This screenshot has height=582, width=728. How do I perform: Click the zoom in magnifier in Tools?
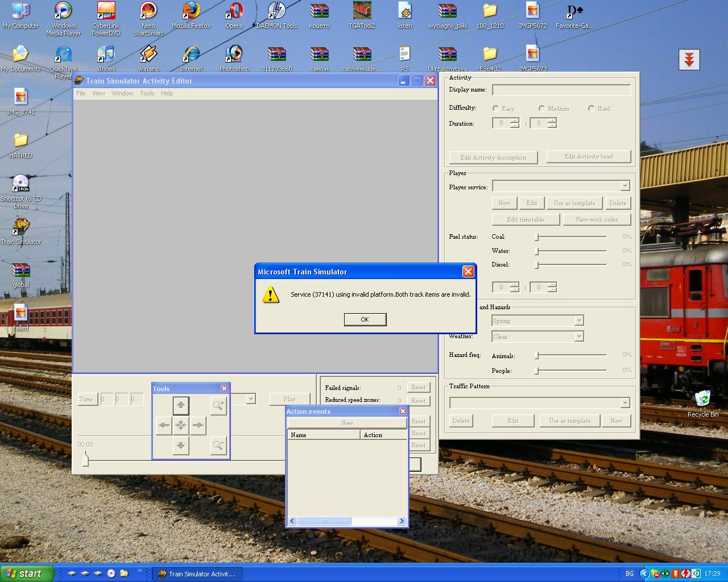(x=218, y=405)
